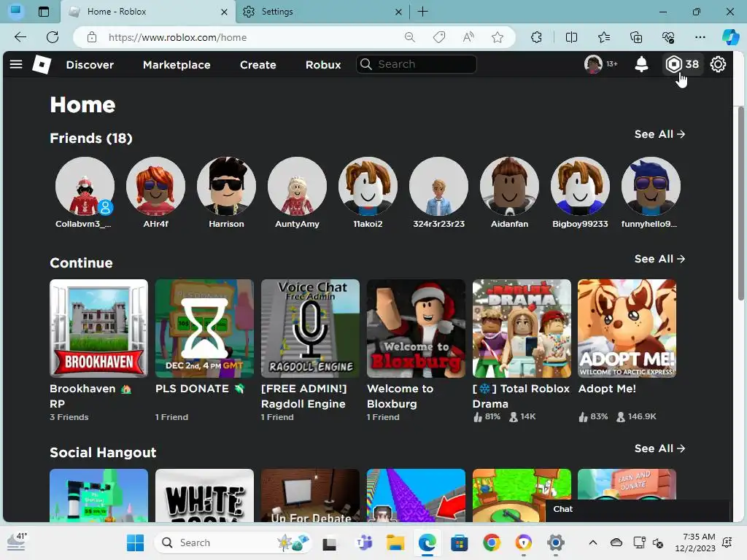This screenshot has height=560, width=747.
Task: Open Up For Debate experience thumbnail
Action: coord(310,495)
